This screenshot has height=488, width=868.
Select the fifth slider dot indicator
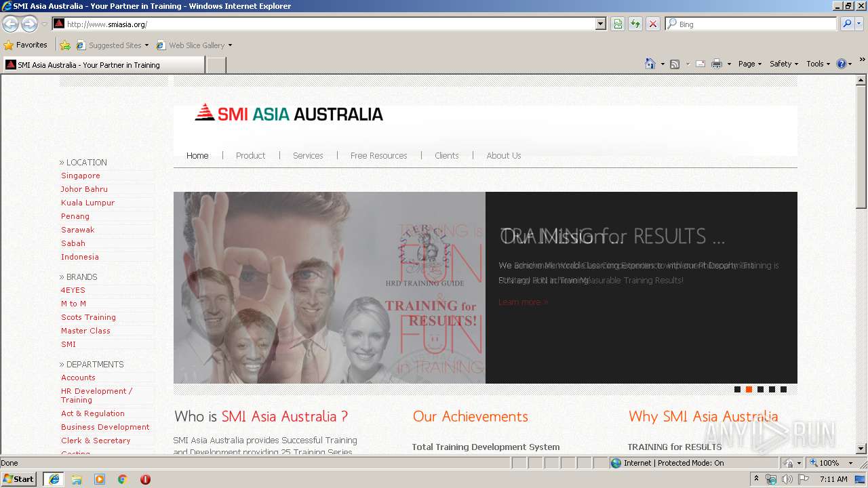tap(783, 390)
